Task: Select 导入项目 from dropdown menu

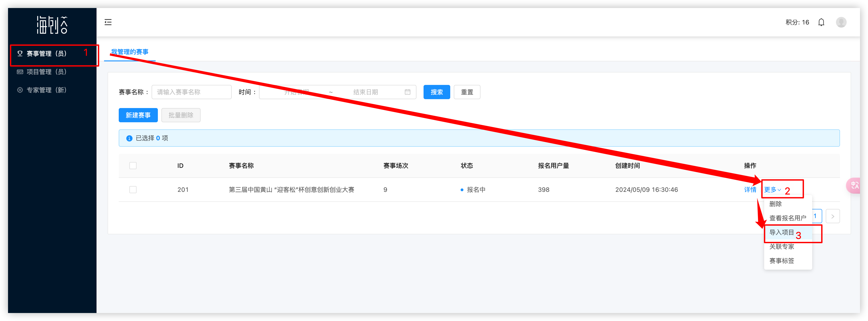Action: click(x=782, y=232)
